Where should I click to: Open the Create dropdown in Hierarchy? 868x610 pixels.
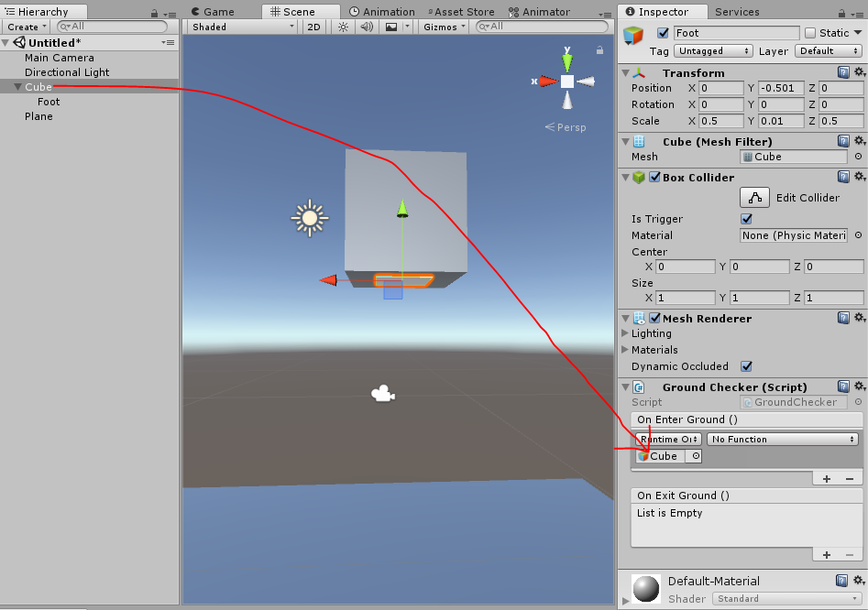(26, 27)
